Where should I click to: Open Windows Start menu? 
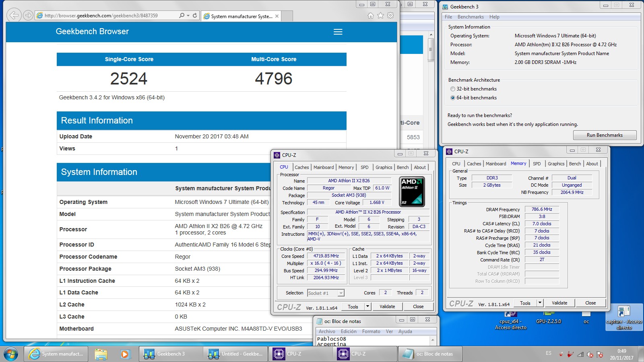point(11,354)
